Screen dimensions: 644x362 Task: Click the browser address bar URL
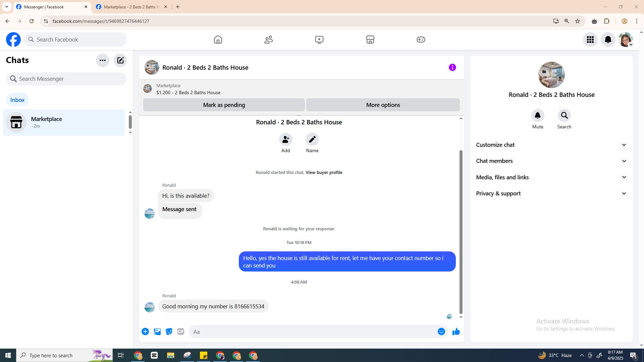pos(101,21)
